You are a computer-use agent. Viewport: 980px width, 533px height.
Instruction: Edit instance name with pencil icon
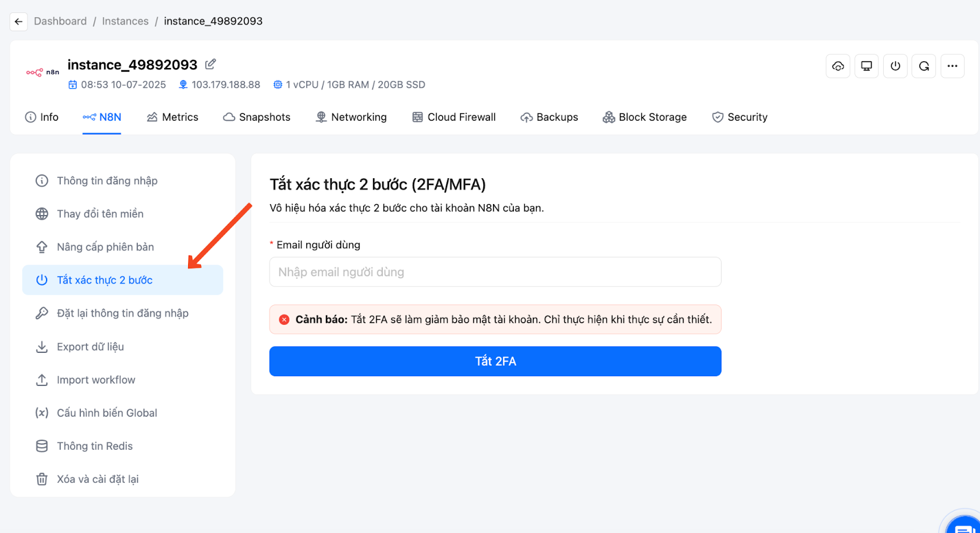tap(210, 64)
